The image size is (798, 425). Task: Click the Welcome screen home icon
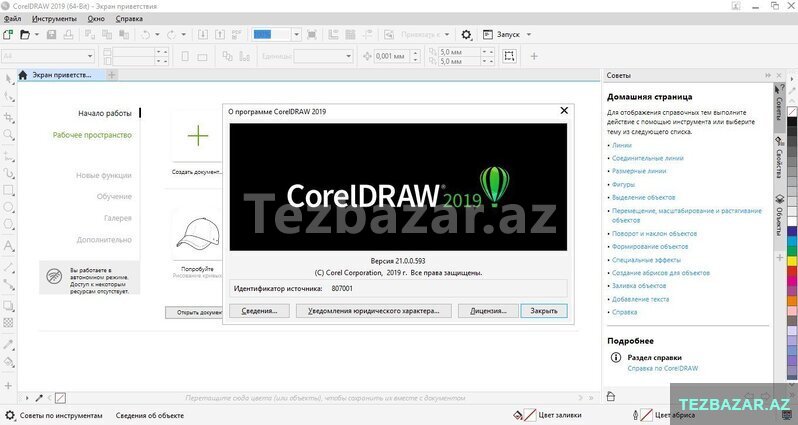22,75
